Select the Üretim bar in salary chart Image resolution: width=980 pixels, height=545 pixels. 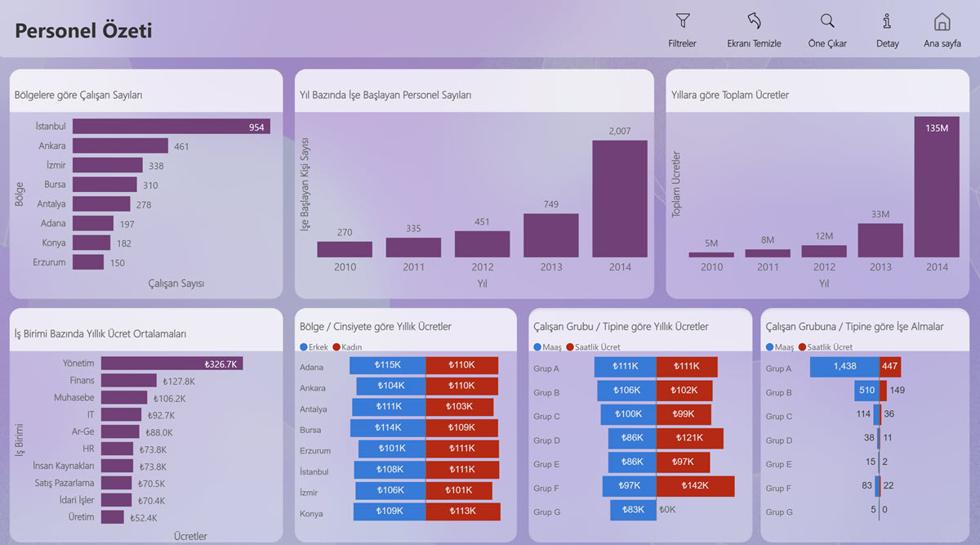coord(113,517)
